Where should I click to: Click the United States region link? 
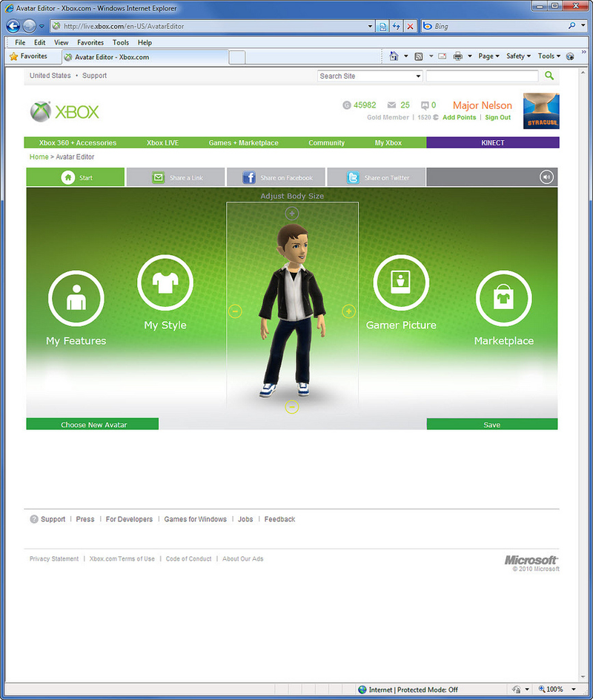pyautogui.click(x=50, y=76)
